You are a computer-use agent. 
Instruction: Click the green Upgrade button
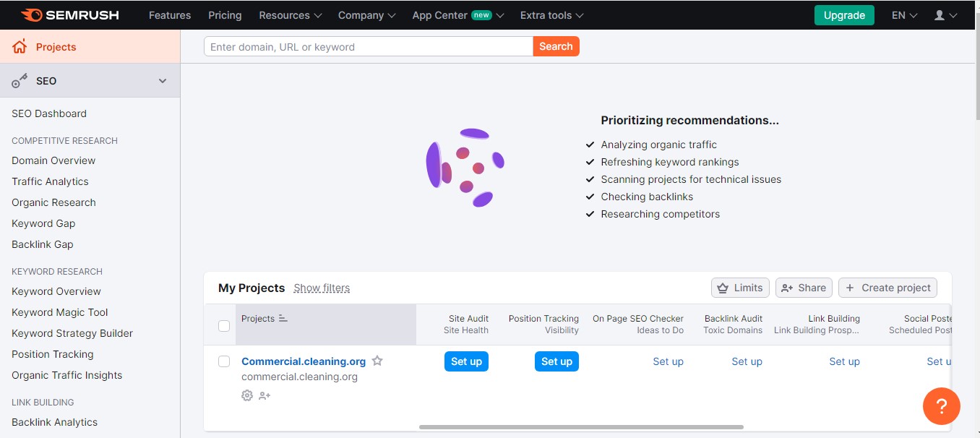point(844,15)
